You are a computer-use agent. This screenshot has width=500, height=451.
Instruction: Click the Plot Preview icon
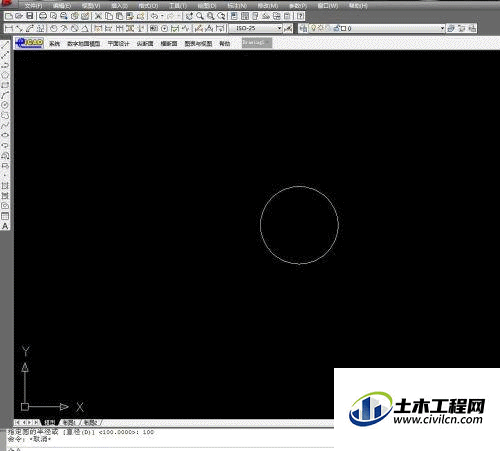(53, 16)
